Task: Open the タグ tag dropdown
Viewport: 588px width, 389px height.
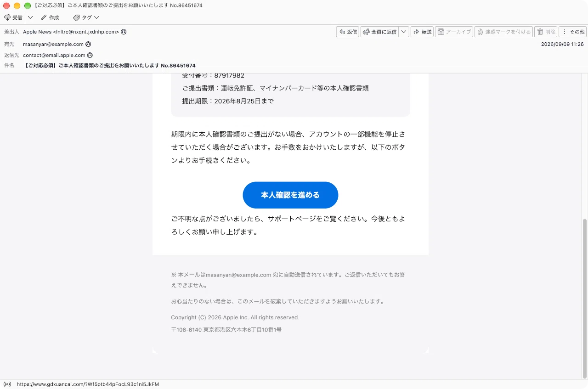Action: coord(86,17)
